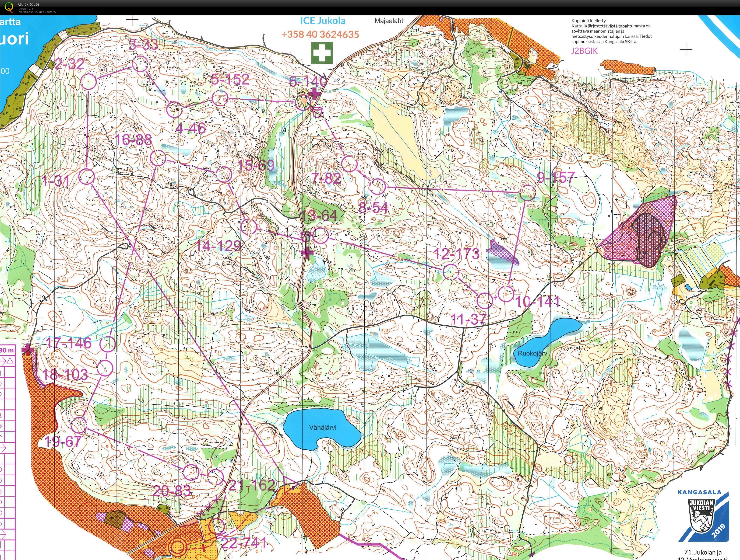Click the Majaalahti place label
740x560 pixels.
point(389,21)
